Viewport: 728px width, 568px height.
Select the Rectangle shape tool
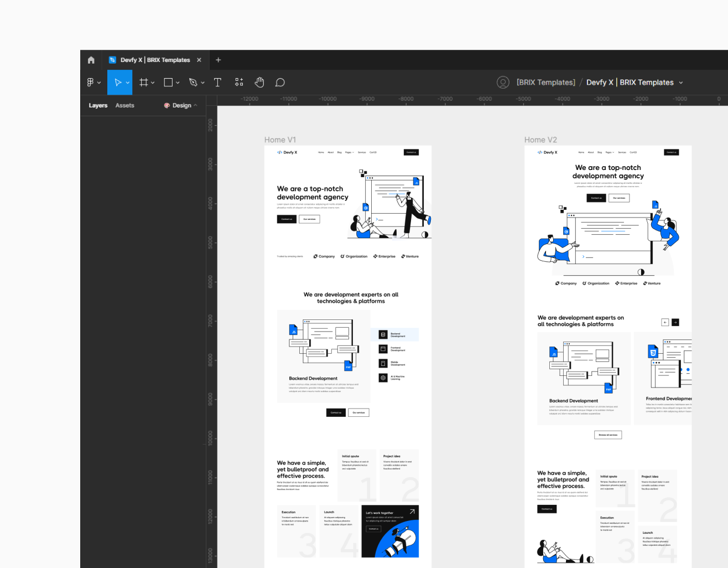168,82
